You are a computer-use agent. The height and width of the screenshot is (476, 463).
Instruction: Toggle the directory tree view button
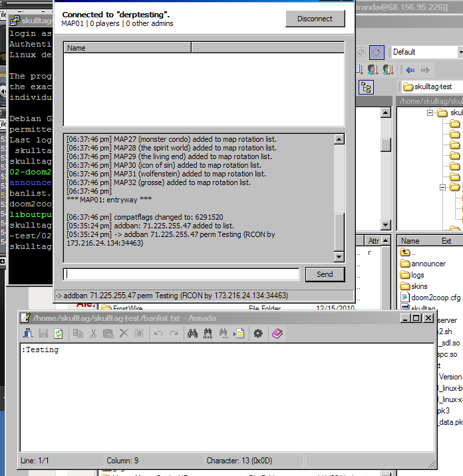[x=366, y=87]
